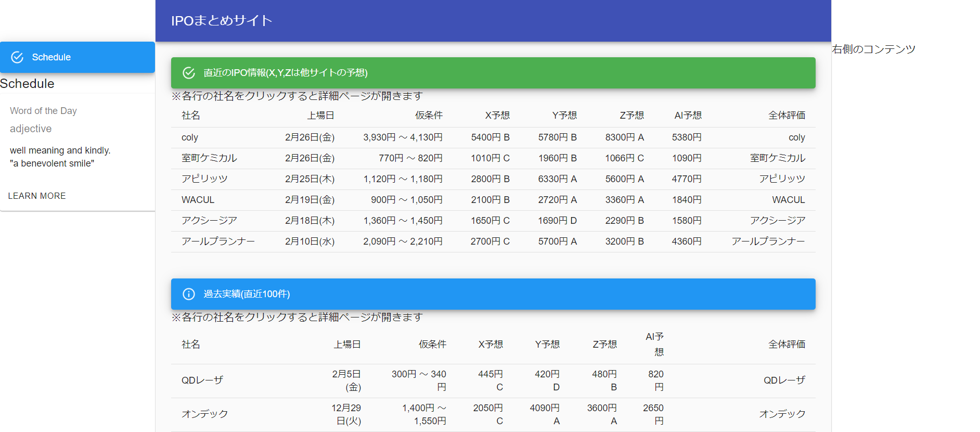980x432 pixels.
Task: Open the Schedule sidebar button
Action: point(78,57)
